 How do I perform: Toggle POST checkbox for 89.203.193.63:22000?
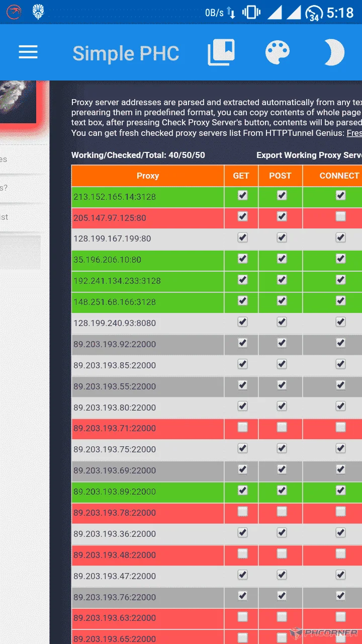(x=282, y=617)
